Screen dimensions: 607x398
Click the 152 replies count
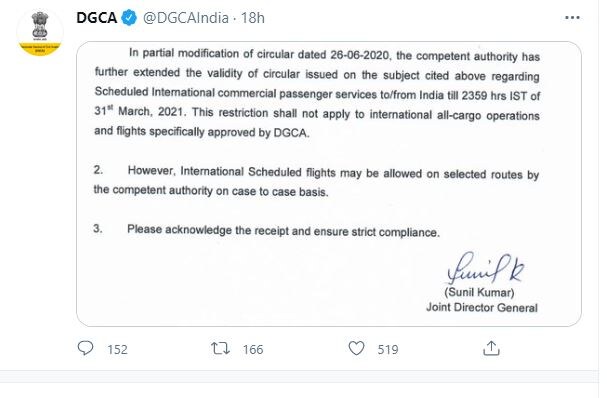pyautogui.click(x=117, y=350)
